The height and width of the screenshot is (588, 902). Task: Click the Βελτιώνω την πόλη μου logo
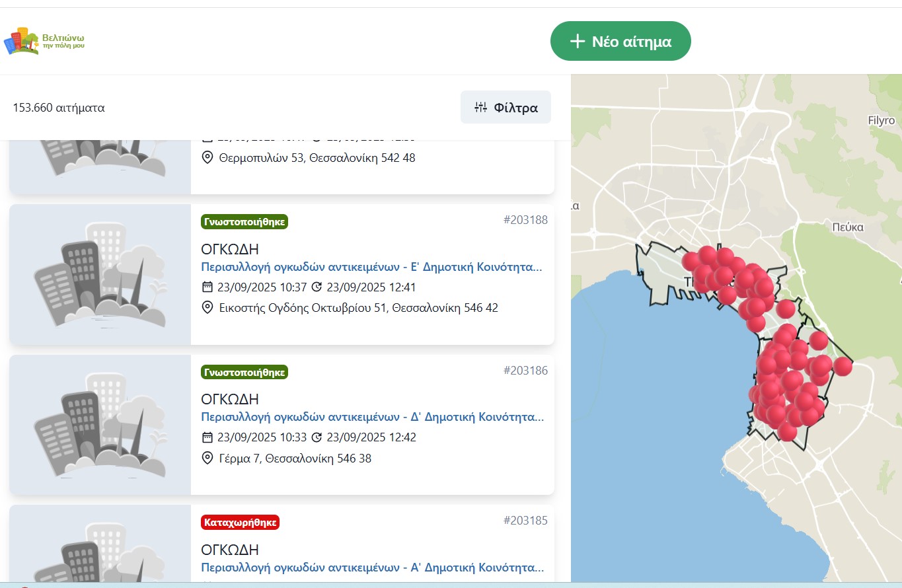click(x=44, y=41)
